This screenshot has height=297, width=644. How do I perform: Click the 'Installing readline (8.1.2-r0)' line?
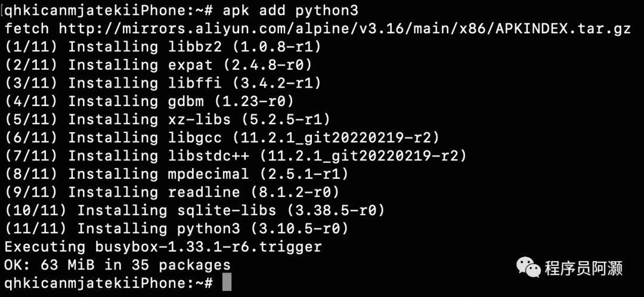click(x=172, y=192)
